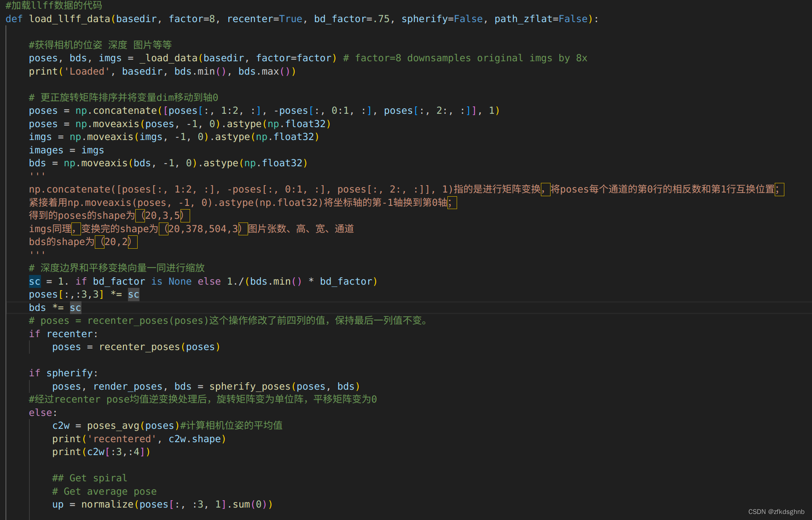
Task: Click the normalize function on last line
Action: coord(107,504)
